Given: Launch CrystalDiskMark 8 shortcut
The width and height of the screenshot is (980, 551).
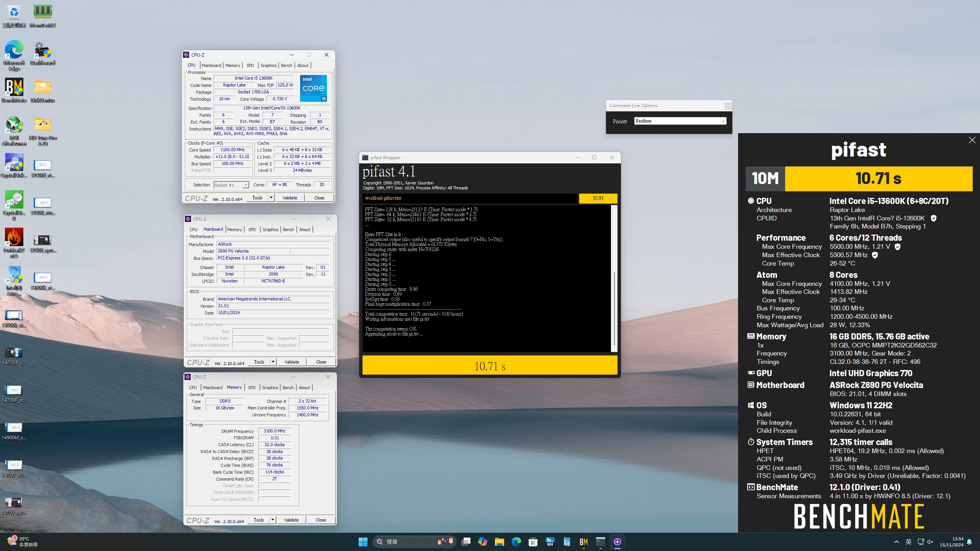Looking at the screenshot, I should click(x=14, y=205).
